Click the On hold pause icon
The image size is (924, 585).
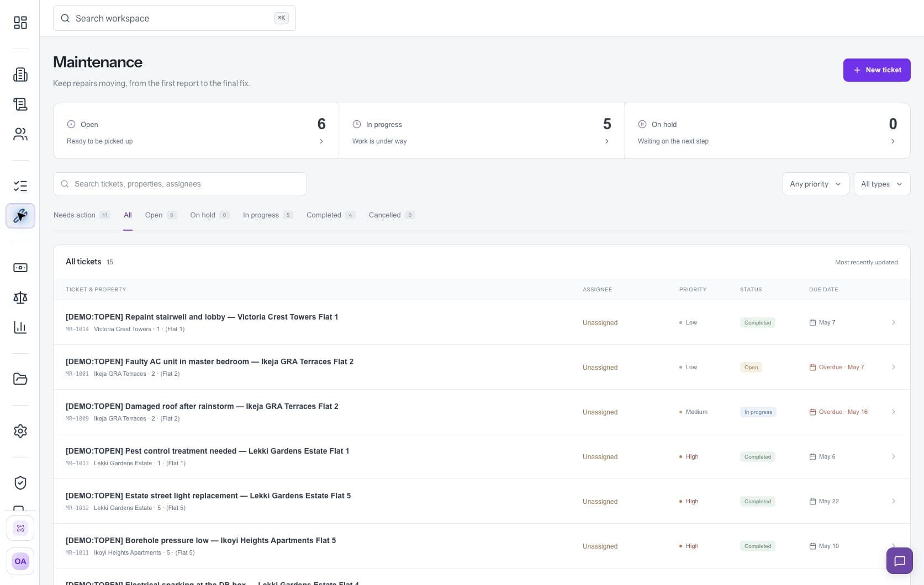[642, 124]
